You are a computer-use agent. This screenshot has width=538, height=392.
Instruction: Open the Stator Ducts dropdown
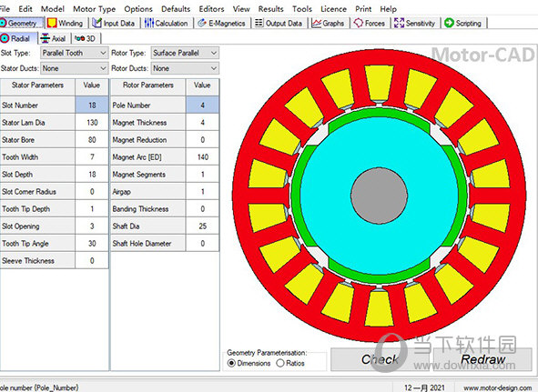75,68
